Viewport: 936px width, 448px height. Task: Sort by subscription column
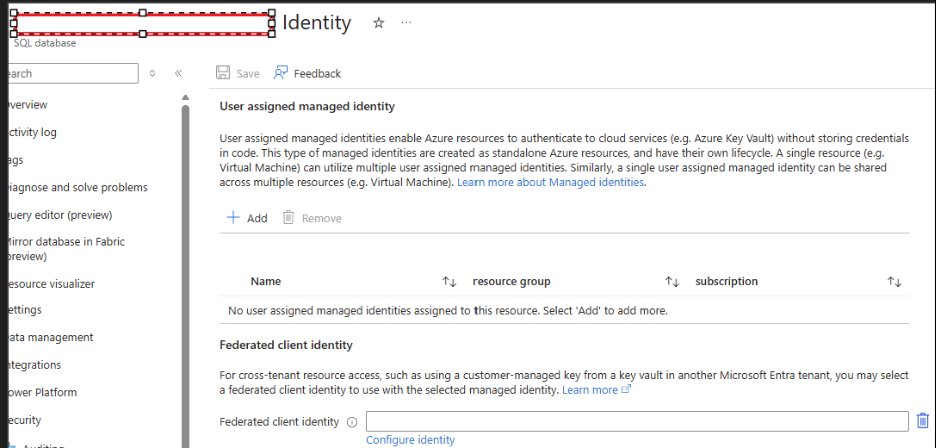pyautogui.click(x=894, y=282)
